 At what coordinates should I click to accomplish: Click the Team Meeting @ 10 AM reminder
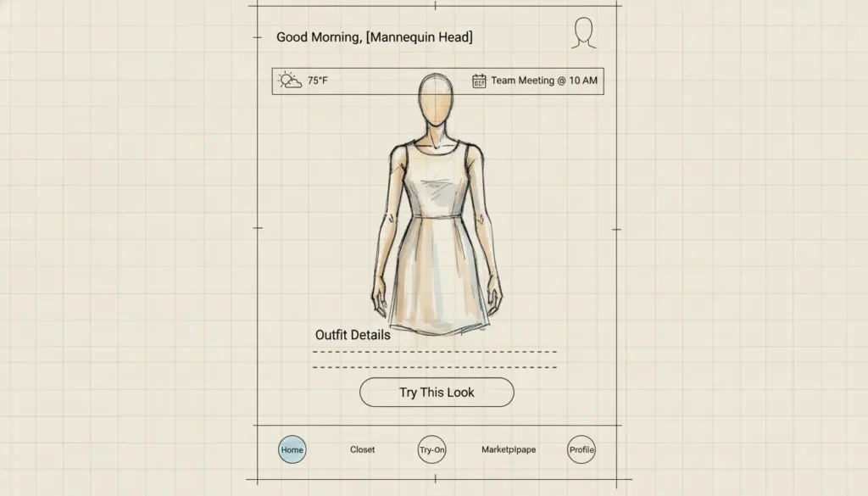coord(544,81)
